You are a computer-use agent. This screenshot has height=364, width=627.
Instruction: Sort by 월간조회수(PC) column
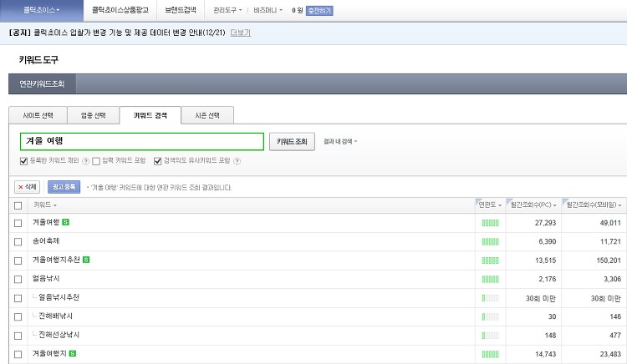coord(533,205)
